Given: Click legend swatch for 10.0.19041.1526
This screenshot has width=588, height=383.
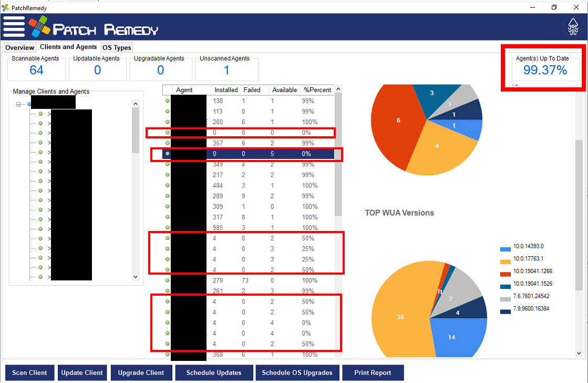Looking at the screenshot, I should (x=506, y=287).
